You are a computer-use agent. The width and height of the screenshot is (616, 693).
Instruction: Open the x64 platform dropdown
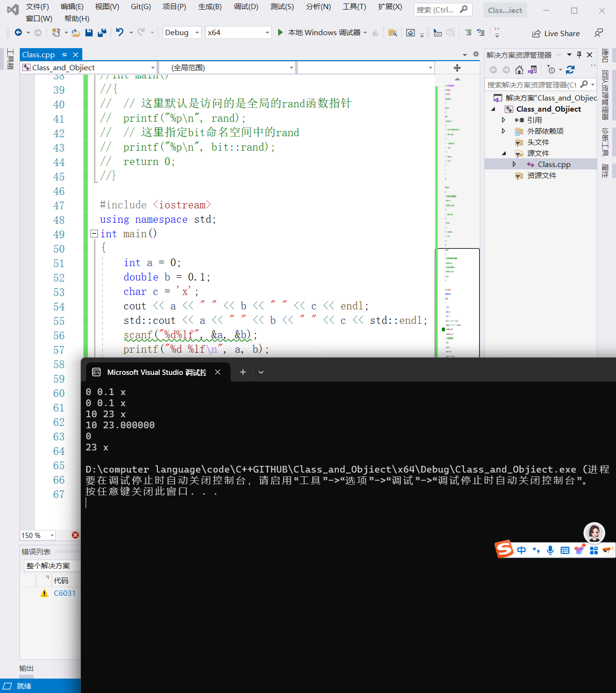[x=239, y=32]
